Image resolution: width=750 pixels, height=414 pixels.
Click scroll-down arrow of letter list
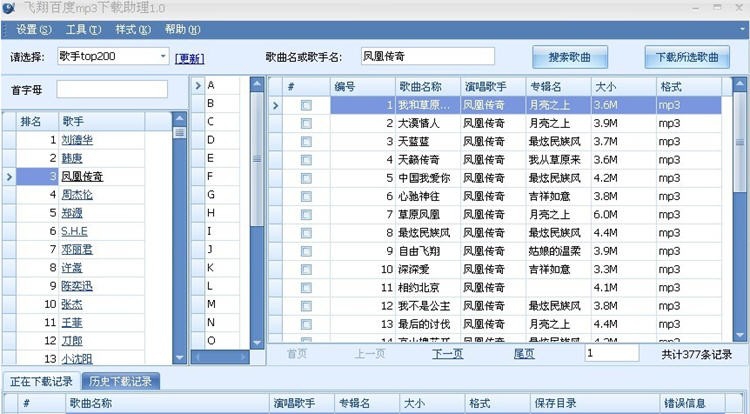(257, 343)
